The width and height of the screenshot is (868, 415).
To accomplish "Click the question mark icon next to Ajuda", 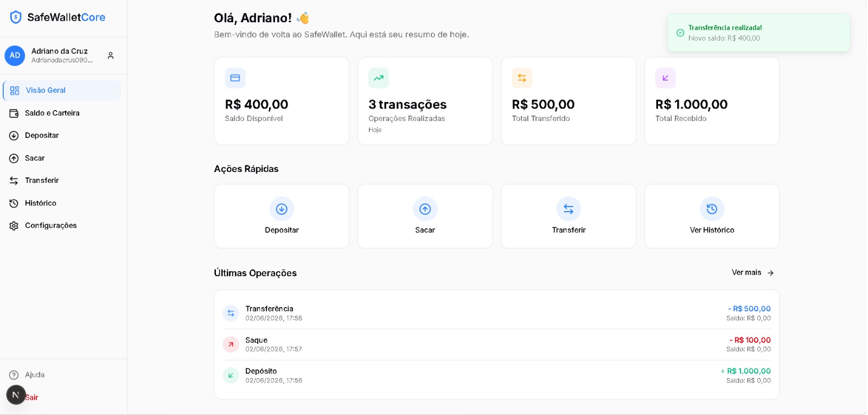I will click(x=14, y=375).
